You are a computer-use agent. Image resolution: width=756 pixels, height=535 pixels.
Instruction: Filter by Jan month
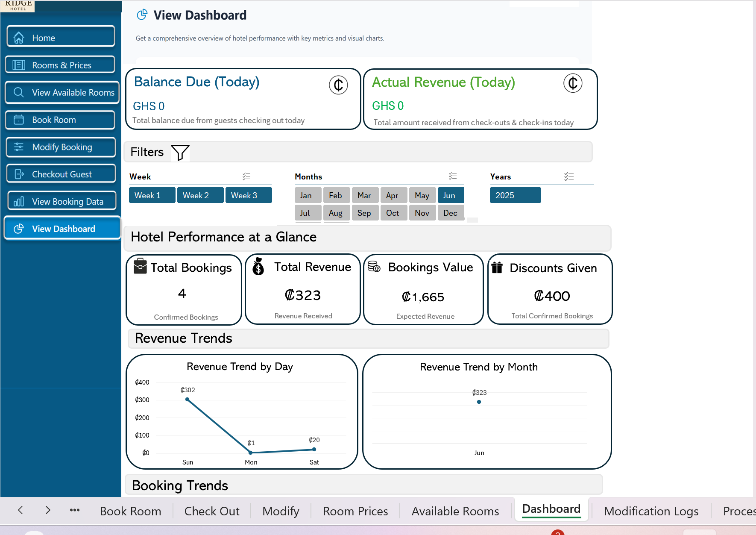tap(308, 195)
